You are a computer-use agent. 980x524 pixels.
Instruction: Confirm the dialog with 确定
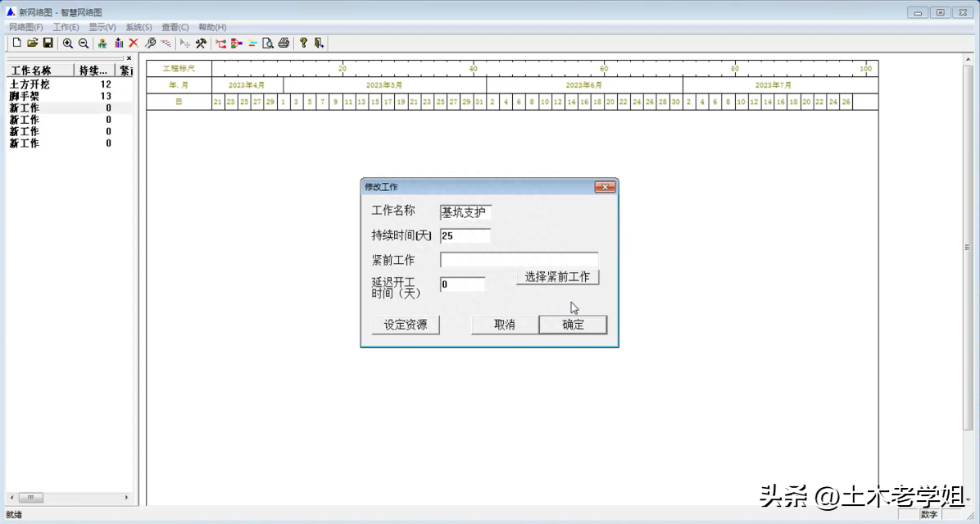(x=573, y=325)
